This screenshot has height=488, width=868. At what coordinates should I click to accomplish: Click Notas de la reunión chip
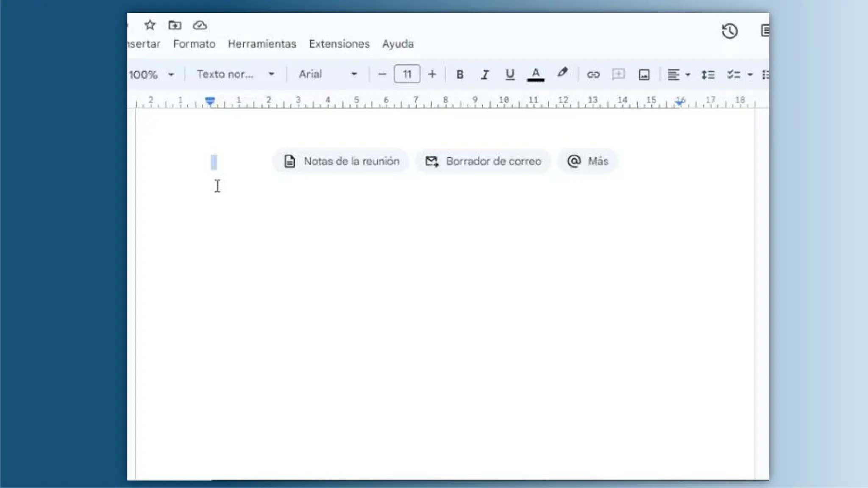pyautogui.click(x=341, y=161)
